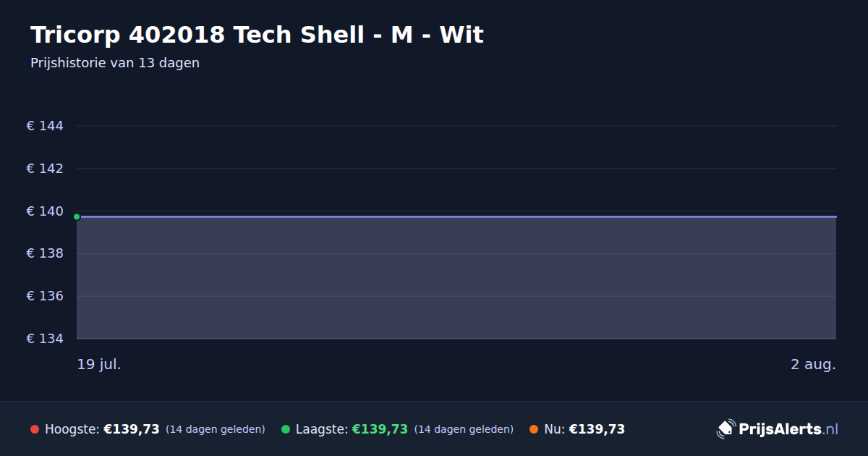Click the shaded area under the price line
This screenshot has width=868, height=456.
456,278
